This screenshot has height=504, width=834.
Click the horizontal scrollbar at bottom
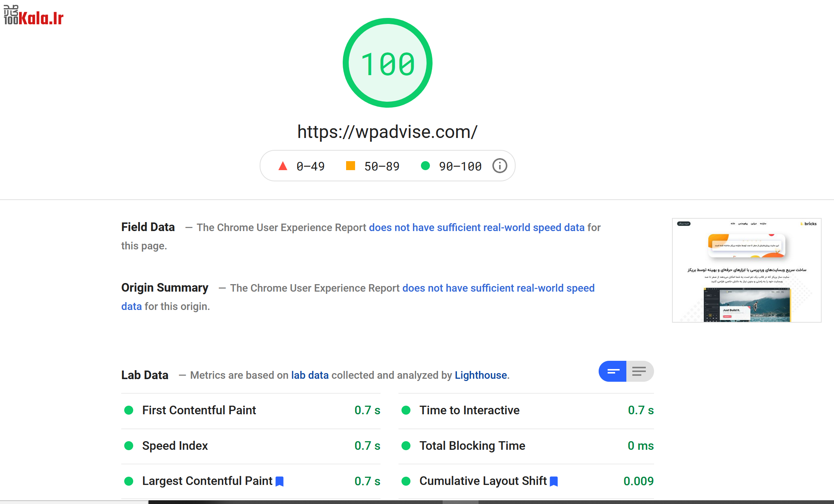pyautogui.click(x=460, y=502)
